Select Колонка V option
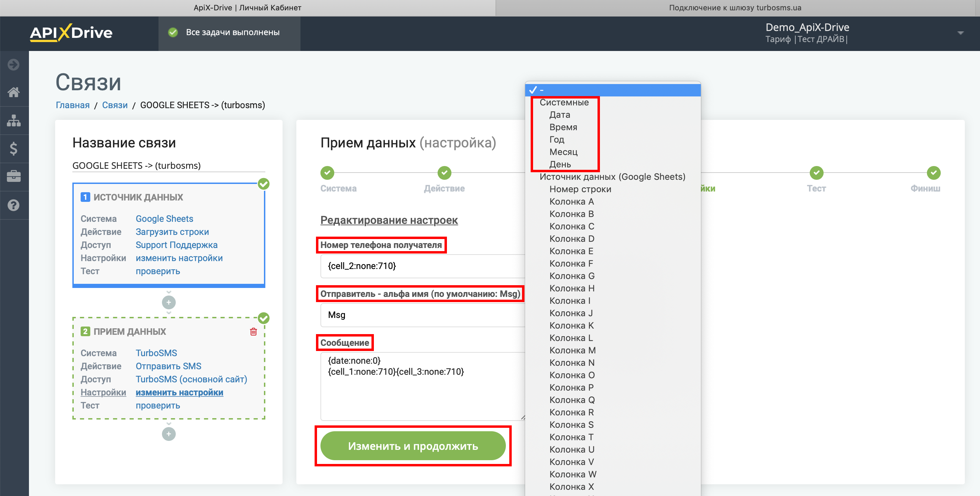This screenshot has width=980, height=496. pos(613,462)
